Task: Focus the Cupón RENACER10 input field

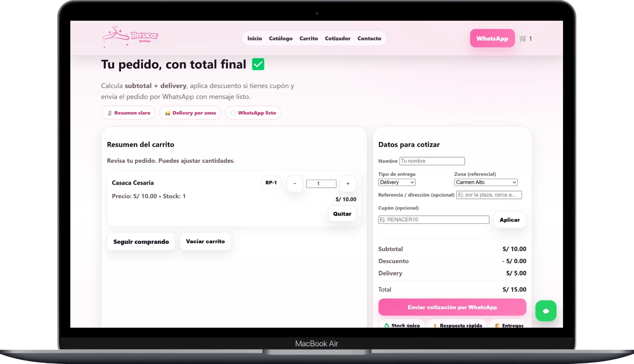Action: pos(433,220)
